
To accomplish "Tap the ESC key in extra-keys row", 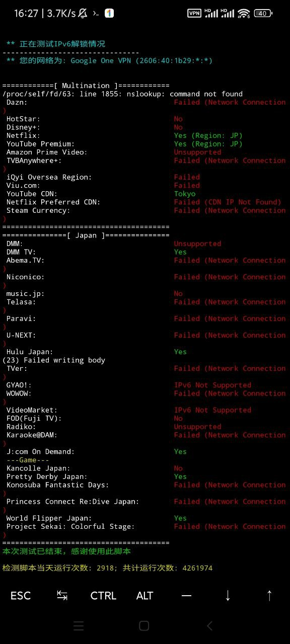I will point(21,596).
